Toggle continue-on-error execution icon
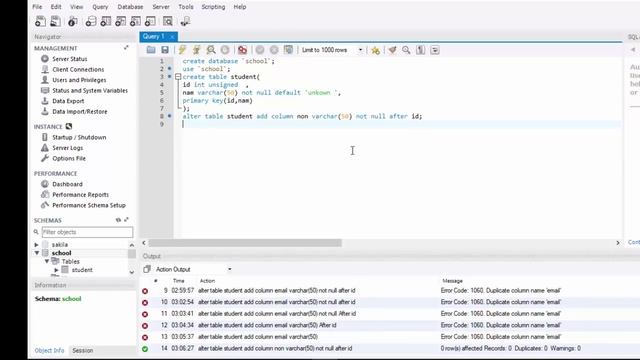The height and width of the screenshot is (360, 640). (242, 50)
